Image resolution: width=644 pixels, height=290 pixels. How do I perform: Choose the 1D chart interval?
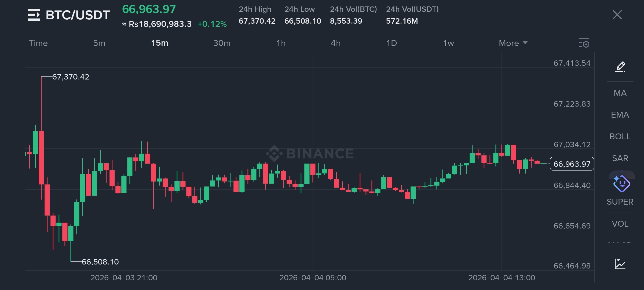[391, 43]
